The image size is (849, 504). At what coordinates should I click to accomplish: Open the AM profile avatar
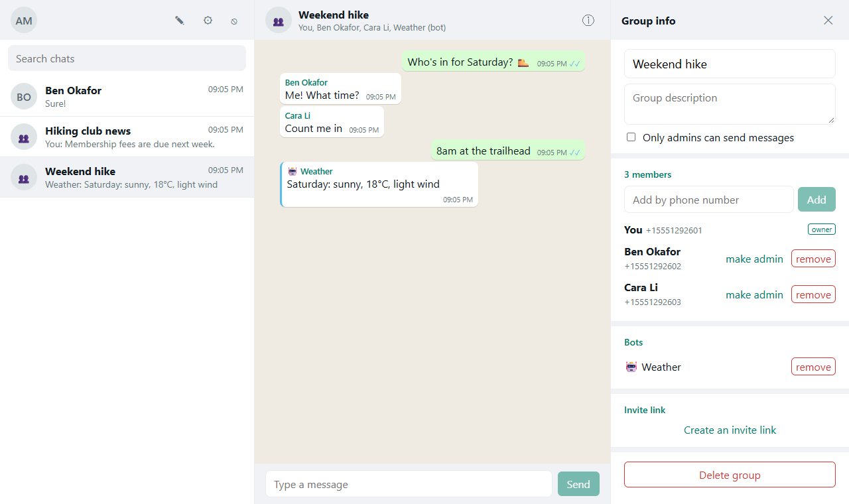click(24, 21)
